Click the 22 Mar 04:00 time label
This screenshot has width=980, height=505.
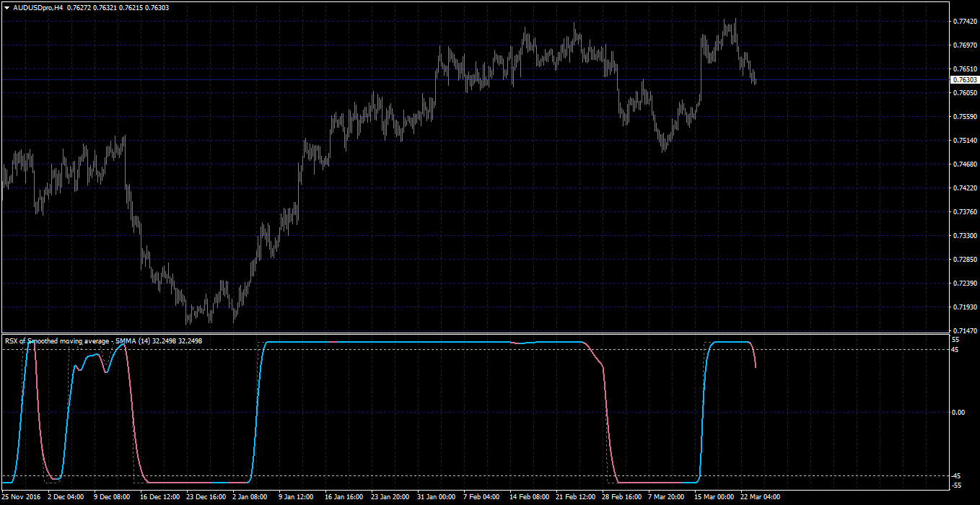(760, 497)
